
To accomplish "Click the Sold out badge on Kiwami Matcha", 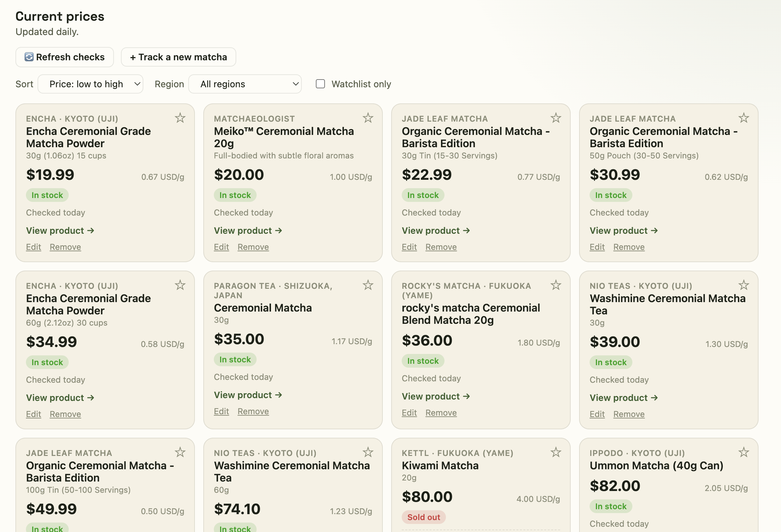I will 423,517.
